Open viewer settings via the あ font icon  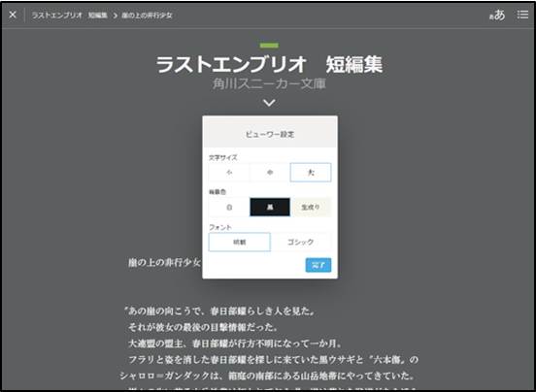497,15
